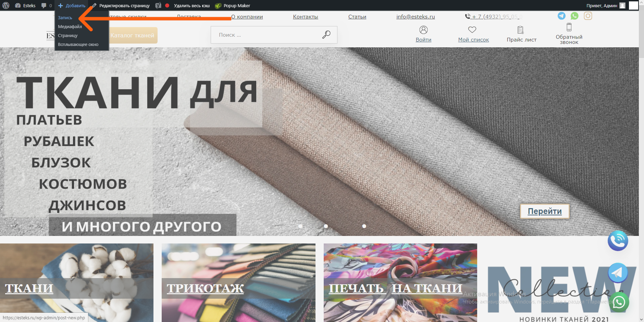This screenshot has width=644, height=322.
Task: Open Обратный звонок
Action: 569,39
